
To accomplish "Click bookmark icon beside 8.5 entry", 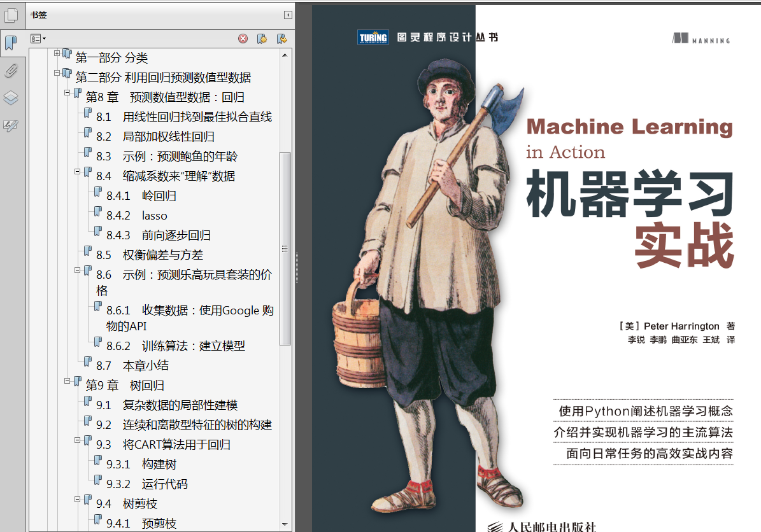I will click(88, 251).
